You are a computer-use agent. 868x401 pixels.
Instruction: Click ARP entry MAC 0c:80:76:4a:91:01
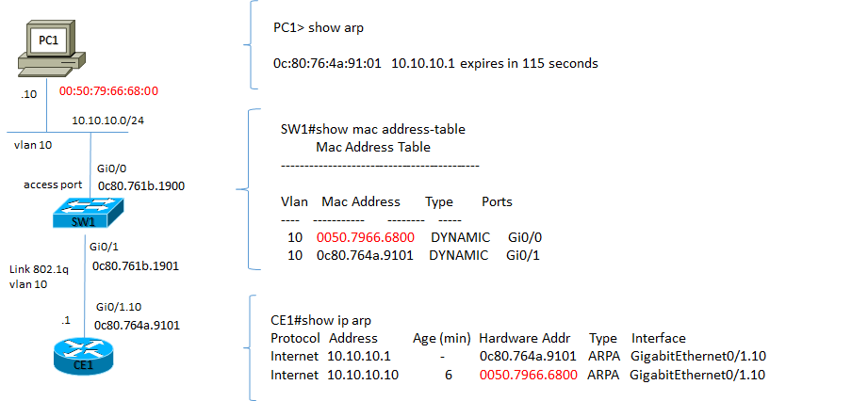click(327, 64)
